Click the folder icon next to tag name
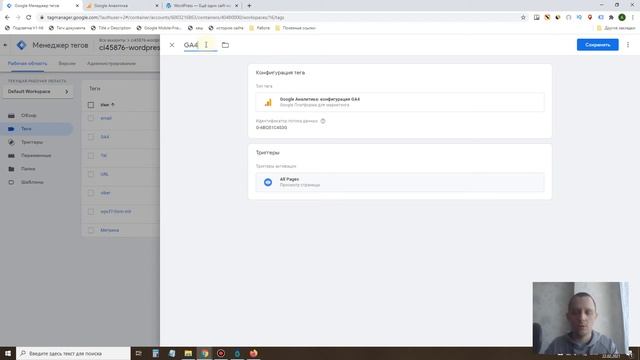Image resolution: width=640 pixels, height=360 pixels. pyautogui.click(x=225, y=45)
